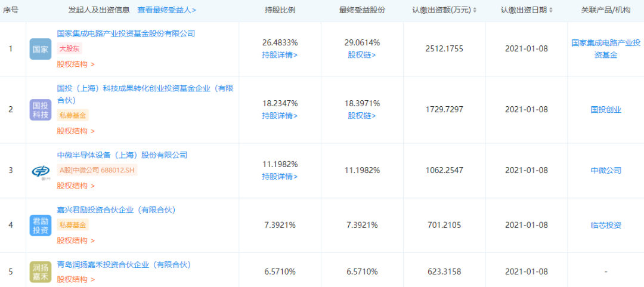Viewport: 644px width, 287px height.
Task: Open related institution 中微公司
Action: (606, 171)
